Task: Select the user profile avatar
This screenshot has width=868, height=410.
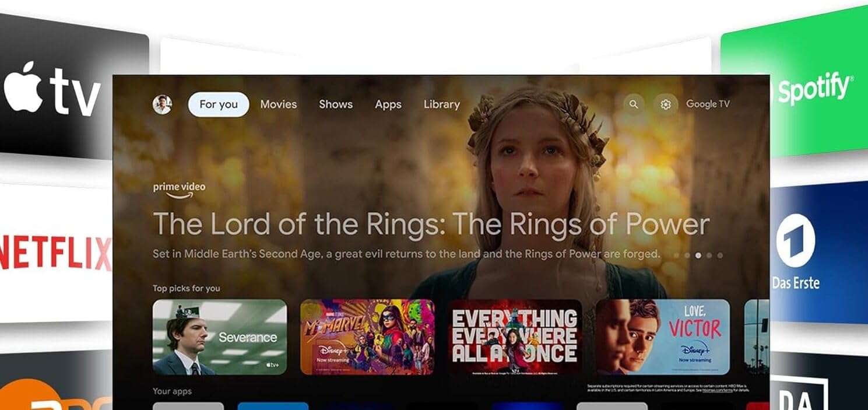Action: click(162, 104)
